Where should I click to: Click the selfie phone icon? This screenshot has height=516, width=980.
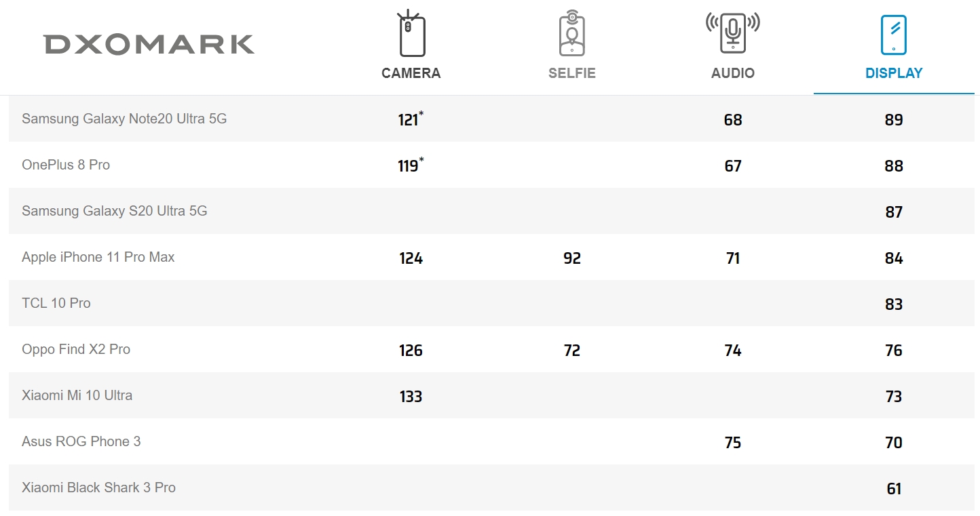click(x=572, y=33)
